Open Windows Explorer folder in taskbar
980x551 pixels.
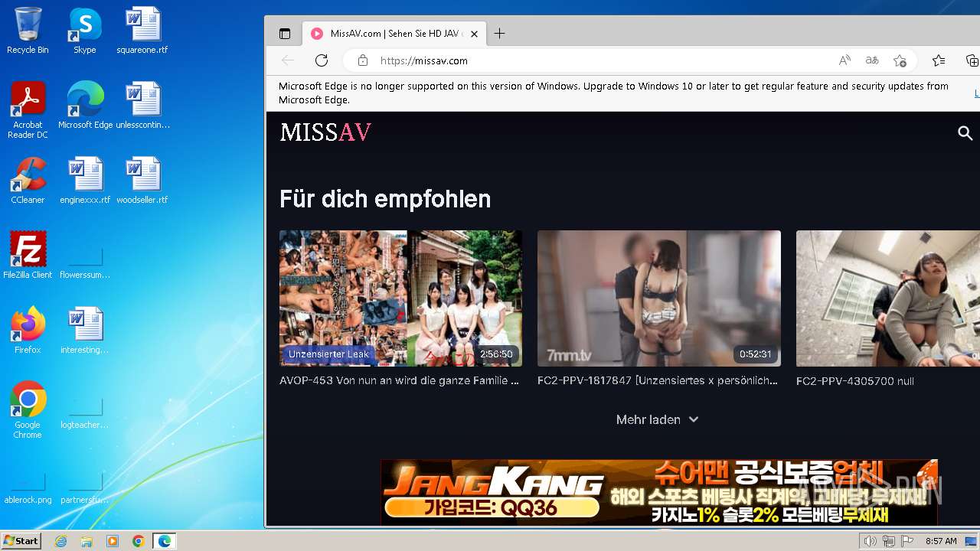point(87,541)
